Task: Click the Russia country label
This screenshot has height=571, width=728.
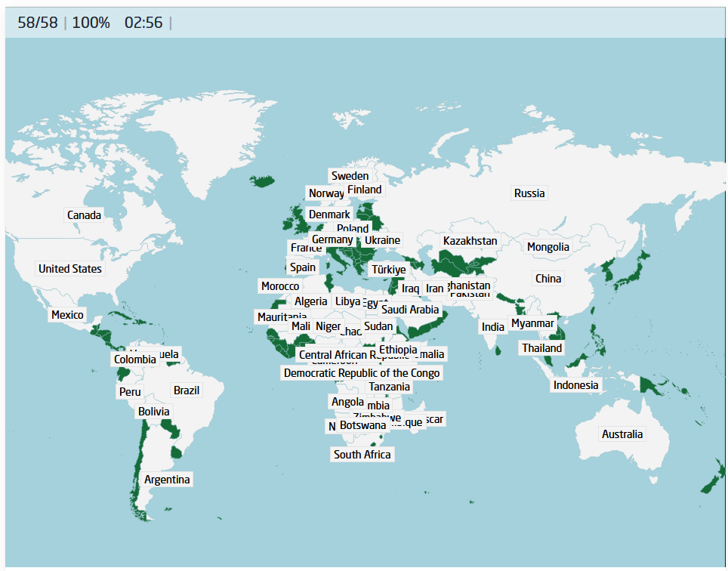Action: click(529, 193)
